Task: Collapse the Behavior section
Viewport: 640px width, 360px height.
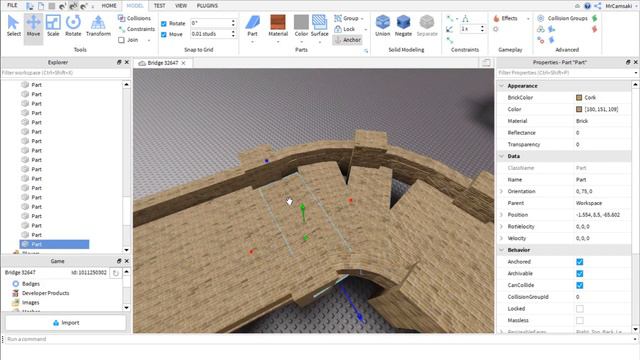Action: click(x=502, y=250)
